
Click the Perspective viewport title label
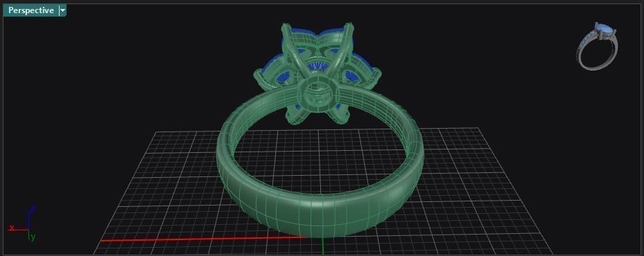coord(31,10)
